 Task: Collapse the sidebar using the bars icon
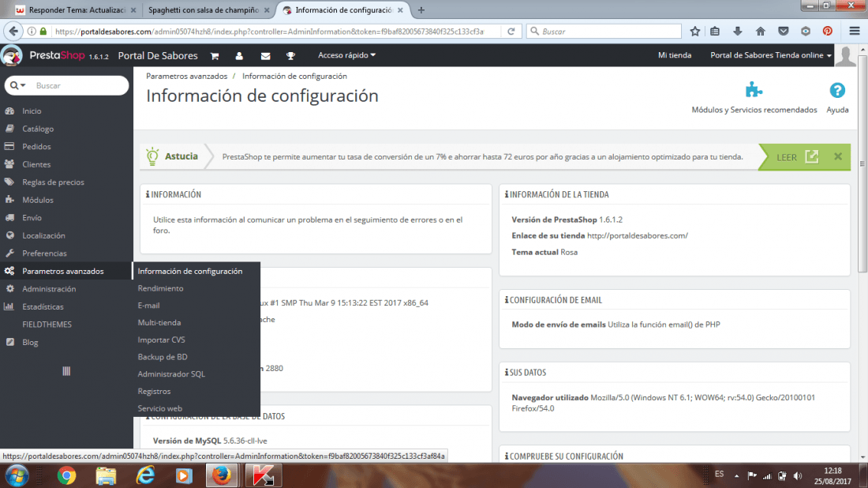point(66,371)
